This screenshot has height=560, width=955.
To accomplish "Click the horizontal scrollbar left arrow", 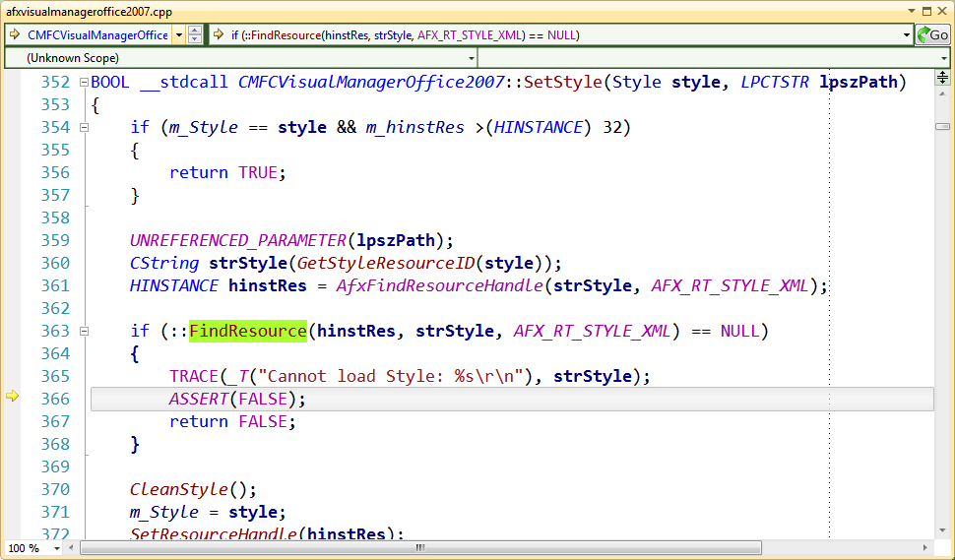I will (73, 548).
